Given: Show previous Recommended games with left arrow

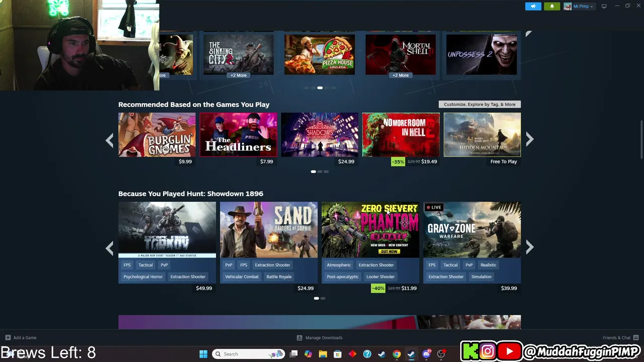Looking at the screenshot, I should pos(110,140).
